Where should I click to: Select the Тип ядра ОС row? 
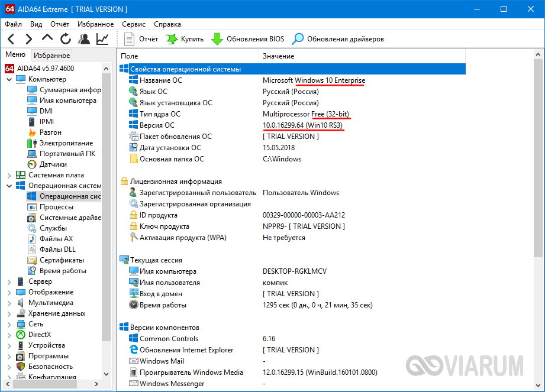coord(292,114)
